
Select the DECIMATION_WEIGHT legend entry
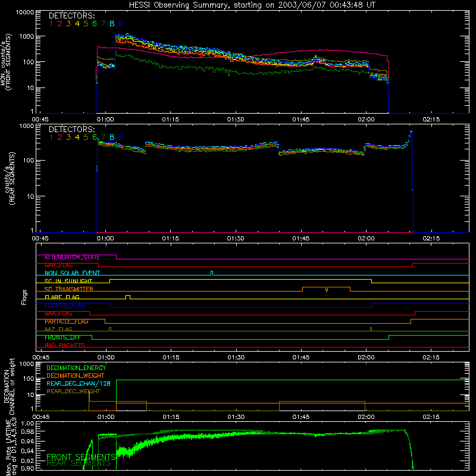point(76,375)
